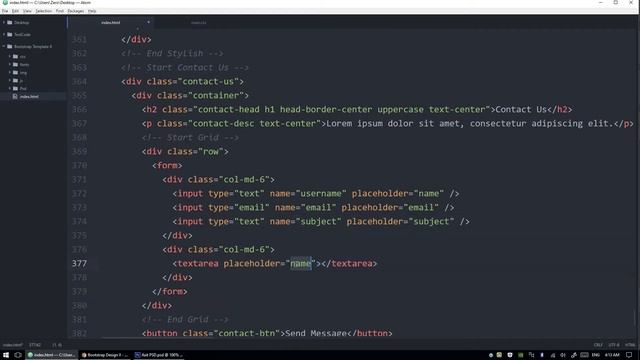Select index.html in the tree view
Viewport: 640px width, 360px height.
[x=29, y=96]
